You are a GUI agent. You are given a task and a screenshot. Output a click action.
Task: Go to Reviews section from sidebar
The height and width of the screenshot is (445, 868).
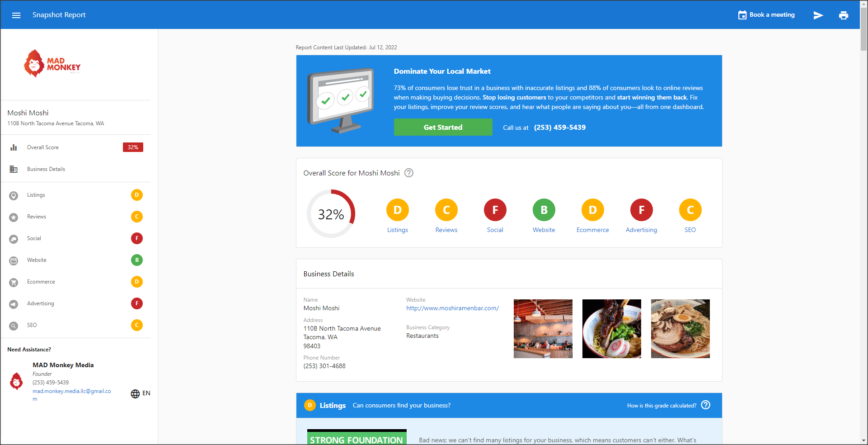pos(76,217)
